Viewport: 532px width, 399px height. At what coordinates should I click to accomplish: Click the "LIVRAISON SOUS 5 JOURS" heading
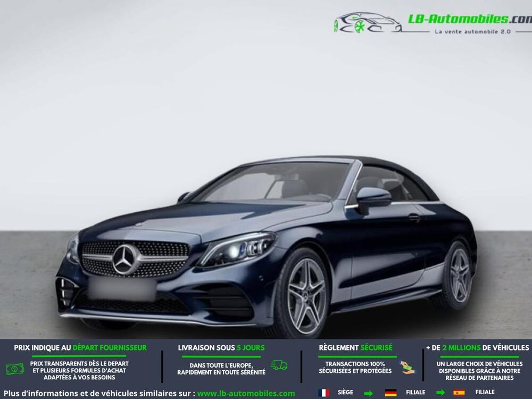tap(221, 348)
